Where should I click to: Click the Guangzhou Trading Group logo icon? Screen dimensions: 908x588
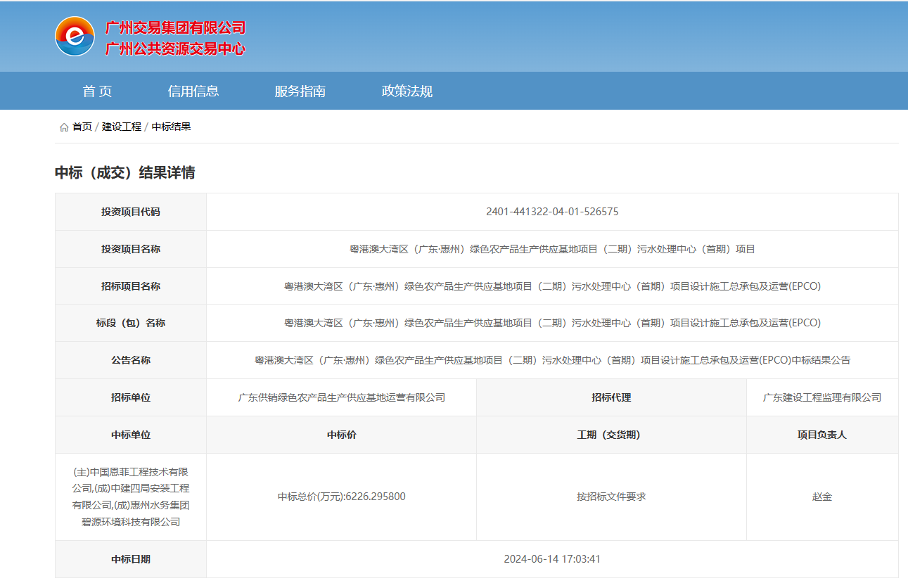(75, 37)
